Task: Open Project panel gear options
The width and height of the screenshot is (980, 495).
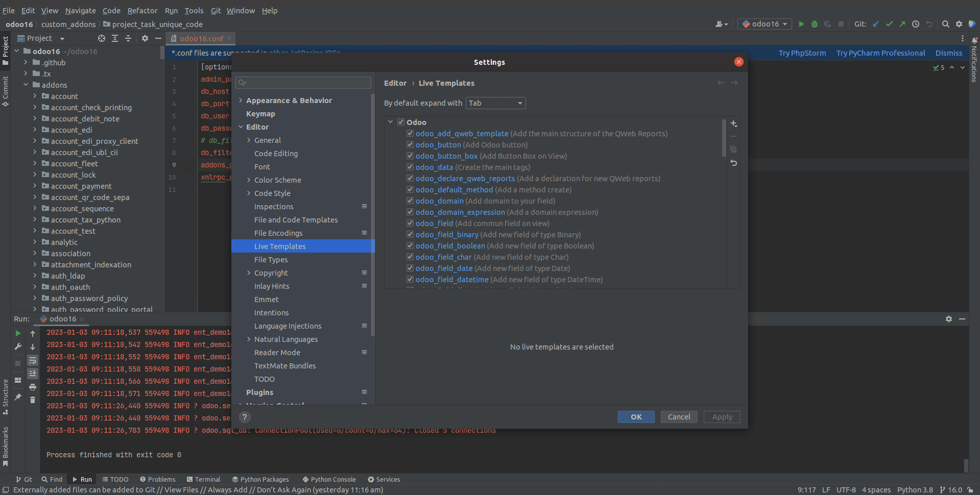Action: [x=145, y=38]
